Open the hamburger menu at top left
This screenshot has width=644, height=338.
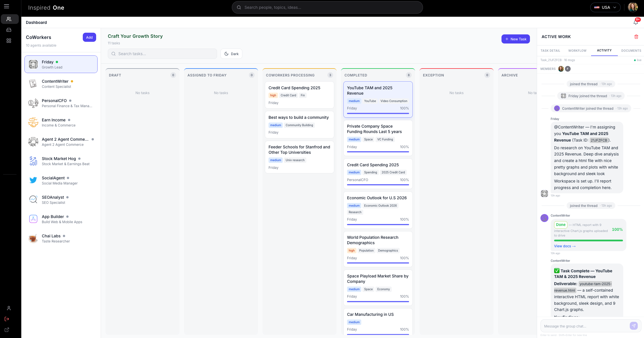[x=6, y=6]
